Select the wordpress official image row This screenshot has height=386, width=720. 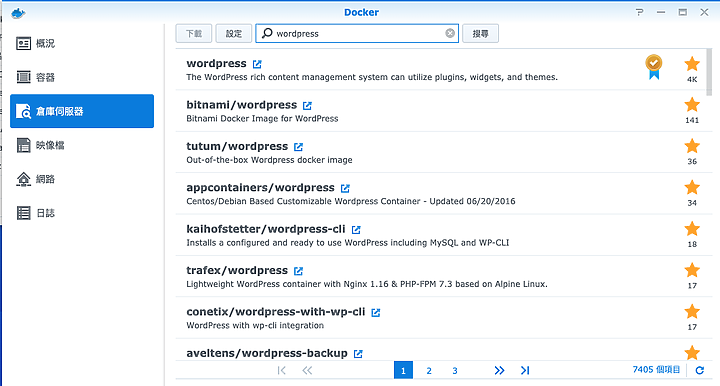pyautogui.click(x=441, y=69)
